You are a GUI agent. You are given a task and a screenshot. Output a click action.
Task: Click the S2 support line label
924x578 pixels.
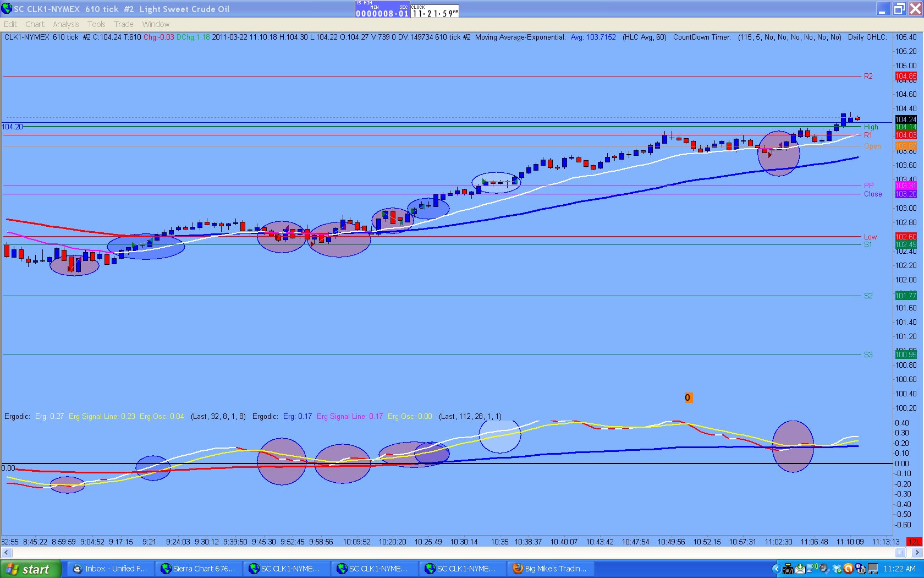[868, 296]
